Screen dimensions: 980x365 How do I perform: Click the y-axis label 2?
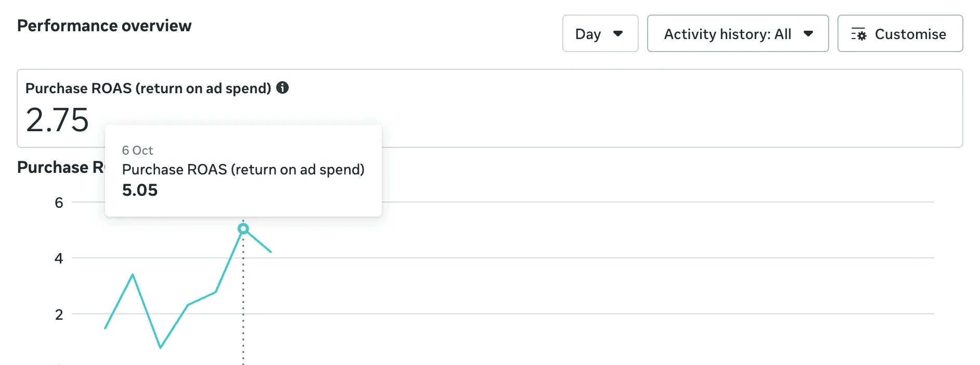coord(59,314)
